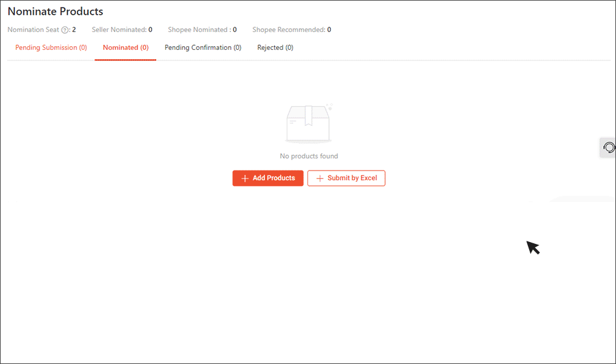Click the plus icon on Add Products
Screen dimensions: 616x364
click(x=245, y=178)
